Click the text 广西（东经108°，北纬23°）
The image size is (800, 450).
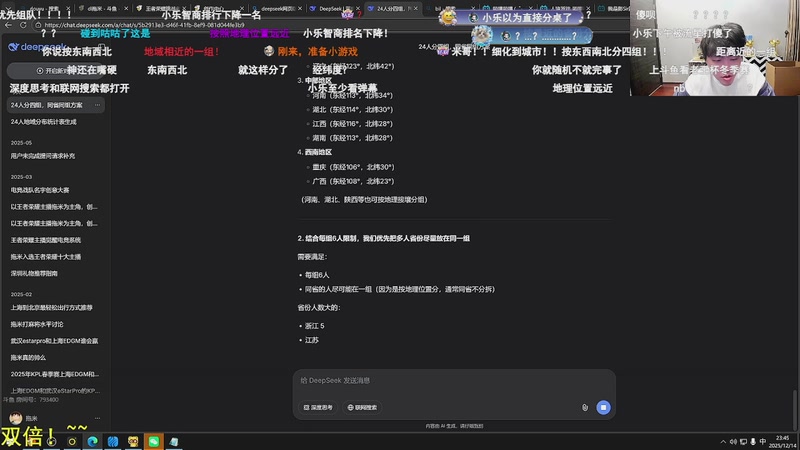(x=353, y=181)
